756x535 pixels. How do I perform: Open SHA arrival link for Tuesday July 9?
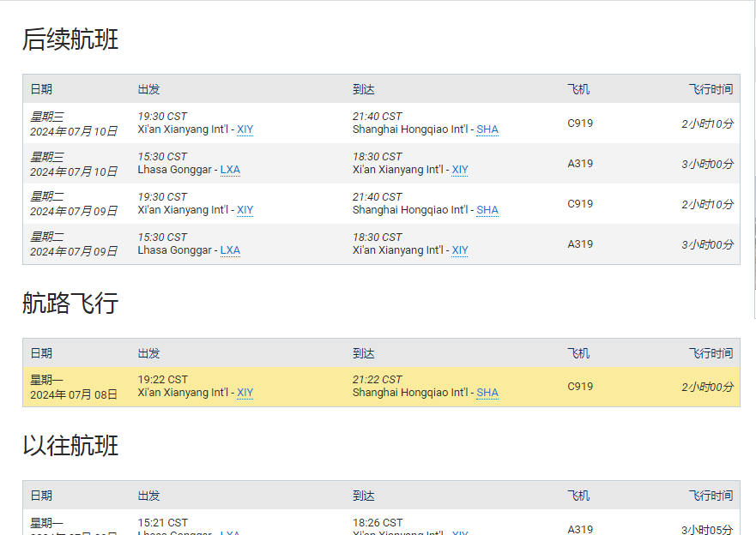[x=487, y=210]
